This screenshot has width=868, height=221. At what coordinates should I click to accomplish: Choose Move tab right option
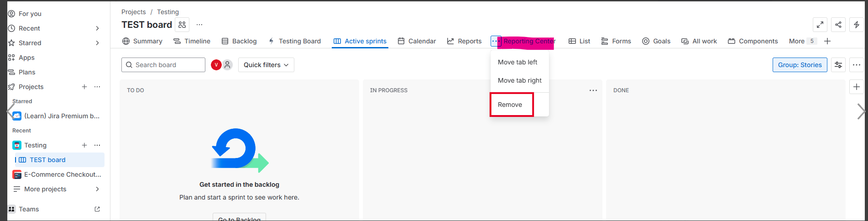pos(519,80)
